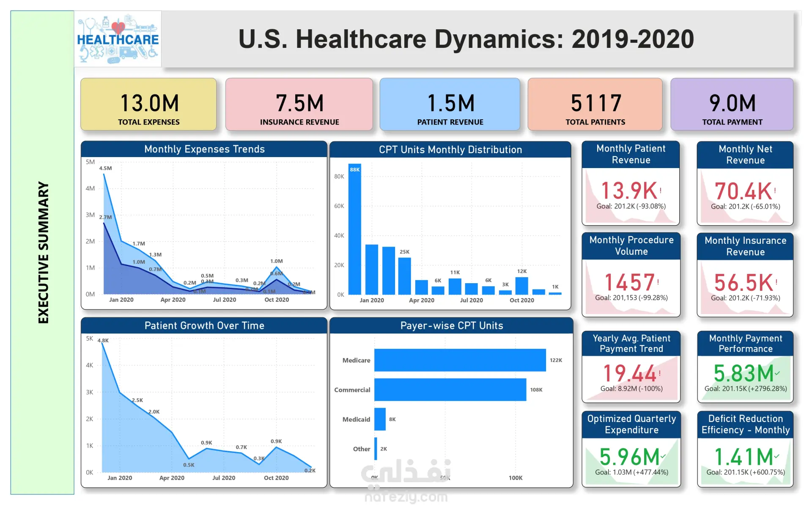Click the Healthcare logo image
Screen dimensions: 812x505
tap(118, 39)
